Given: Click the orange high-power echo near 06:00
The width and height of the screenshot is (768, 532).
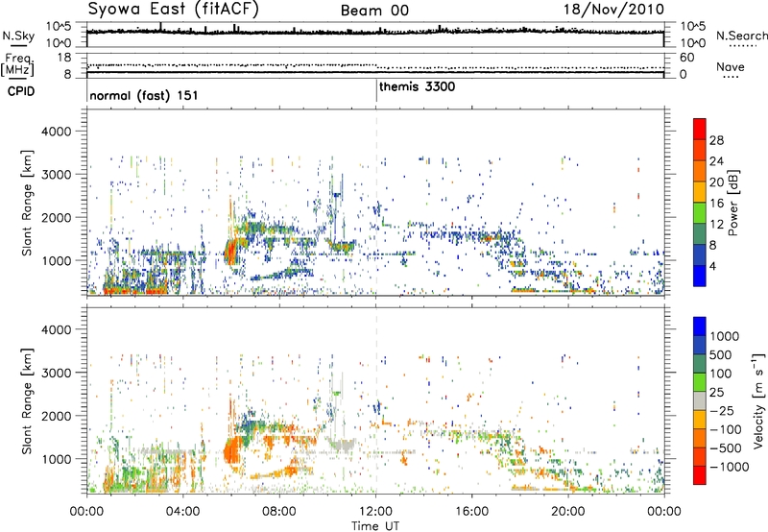Looking at the screenshot, I should click(229, 252).
